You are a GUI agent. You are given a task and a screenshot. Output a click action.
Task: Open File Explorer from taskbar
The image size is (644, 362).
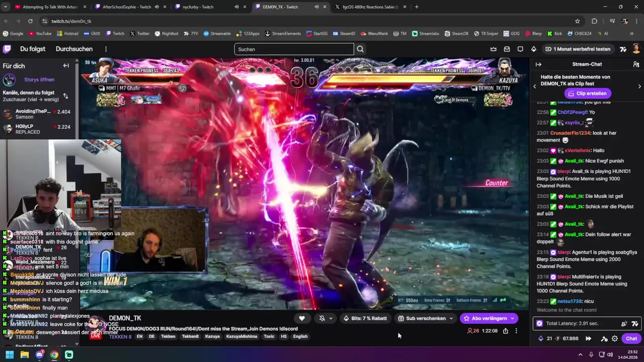click(x=25, y=354)
